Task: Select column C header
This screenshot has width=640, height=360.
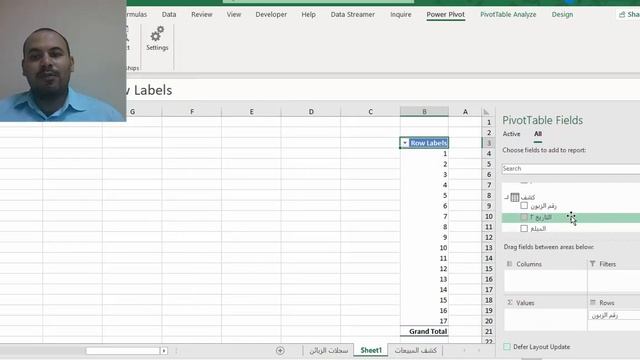Action: pyautogui.click(x=370, y=111)
